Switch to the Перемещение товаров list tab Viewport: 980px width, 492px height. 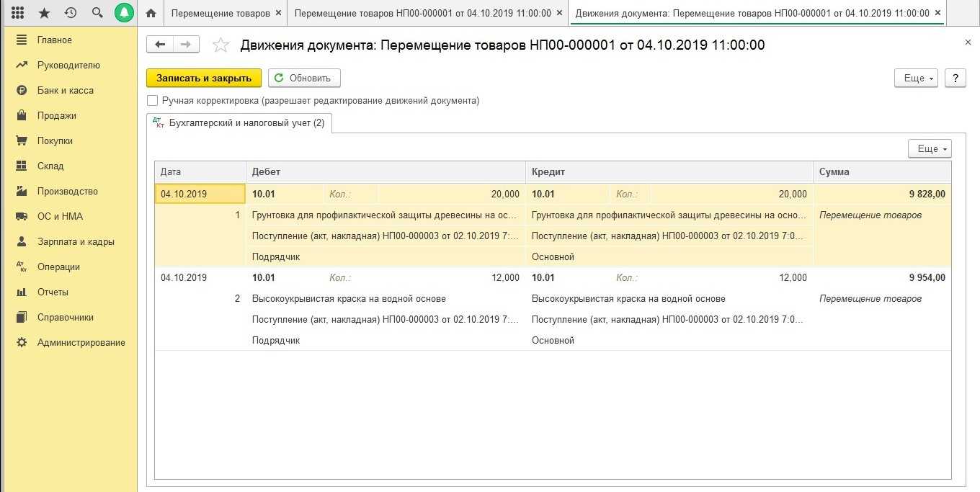click(x=220, y=13)
